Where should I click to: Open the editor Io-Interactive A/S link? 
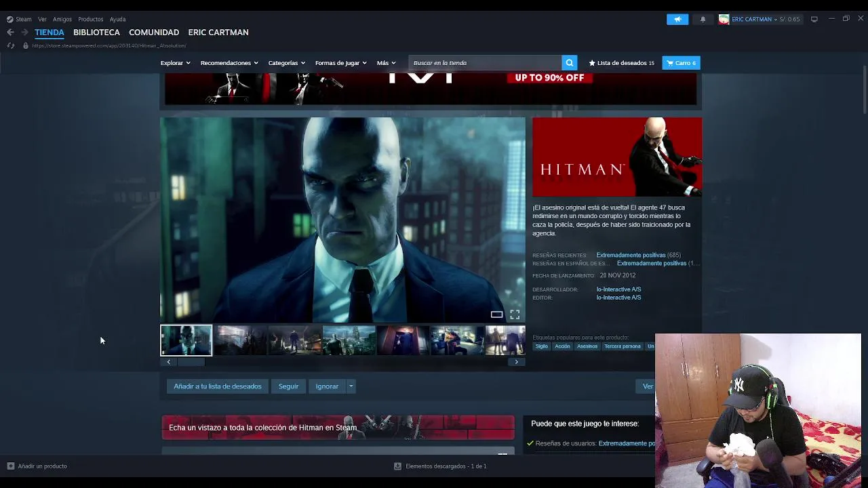point(618,298)
